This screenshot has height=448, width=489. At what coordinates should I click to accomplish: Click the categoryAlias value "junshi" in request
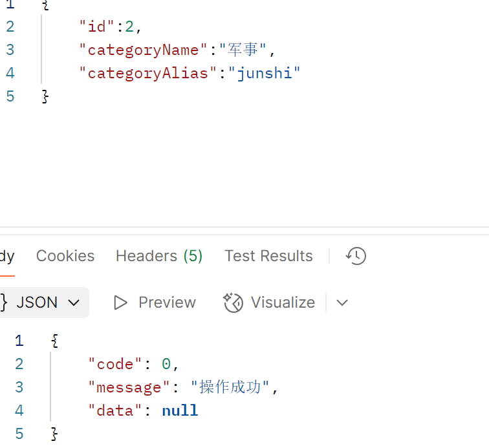(x=265, y=73)
